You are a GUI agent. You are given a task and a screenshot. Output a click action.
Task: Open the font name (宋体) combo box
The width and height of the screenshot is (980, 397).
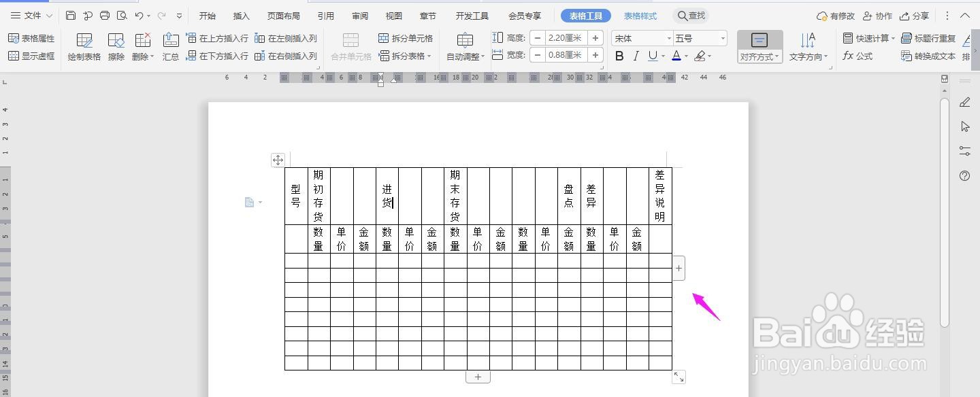tap(640, 38)
